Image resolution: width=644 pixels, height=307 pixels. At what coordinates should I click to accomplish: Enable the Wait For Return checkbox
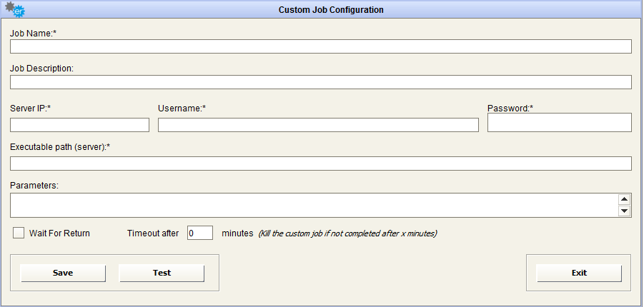[19, 233]
